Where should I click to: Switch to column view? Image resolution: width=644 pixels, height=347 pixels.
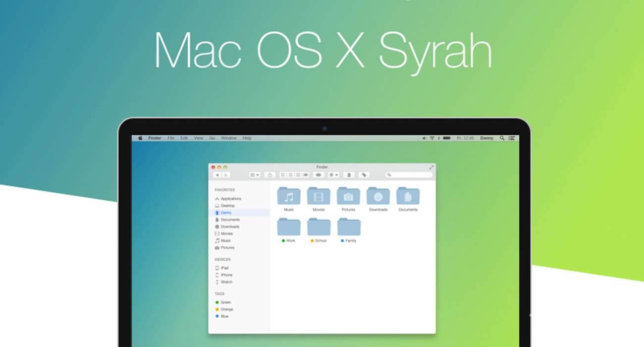[x=298, y=175]
